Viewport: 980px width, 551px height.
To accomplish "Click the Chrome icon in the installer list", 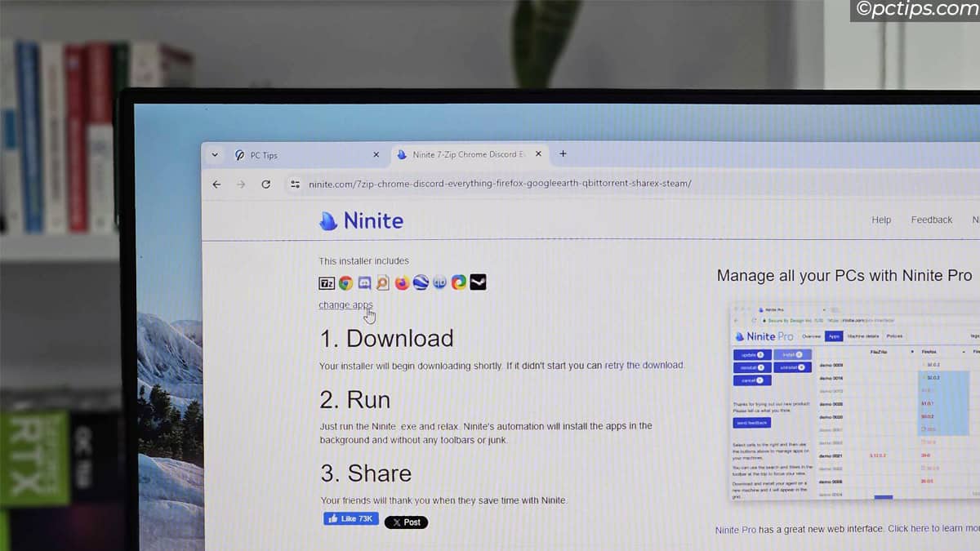I will pos(345,282).
